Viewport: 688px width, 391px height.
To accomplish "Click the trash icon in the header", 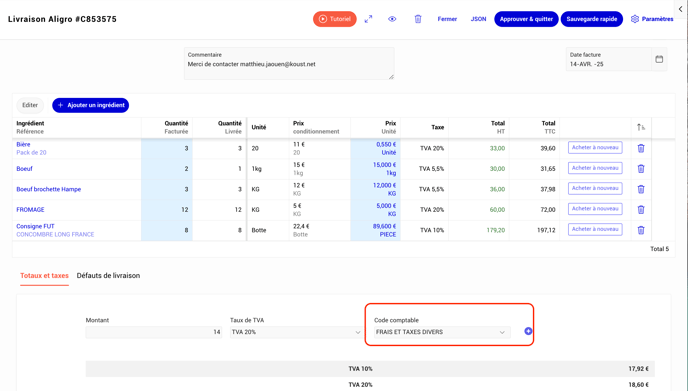I will coord(418,19).
